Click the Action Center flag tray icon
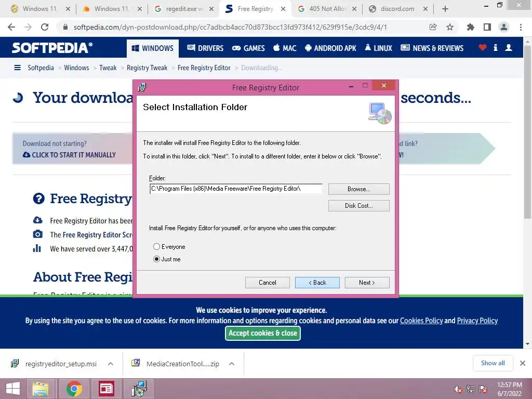Viewport: 532px width, 399px height. pyautogui.click(x=483, y=389)
